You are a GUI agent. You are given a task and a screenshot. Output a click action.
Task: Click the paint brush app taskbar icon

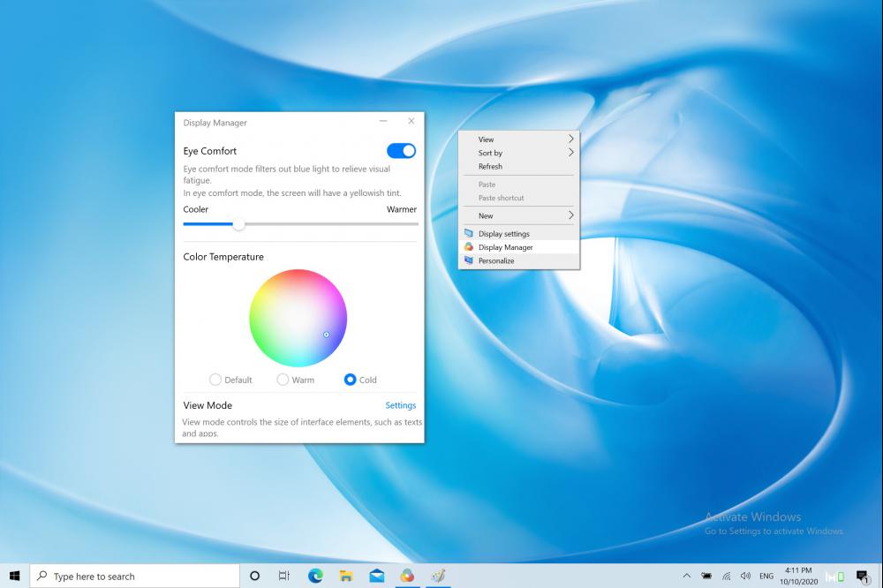point(438,576)
